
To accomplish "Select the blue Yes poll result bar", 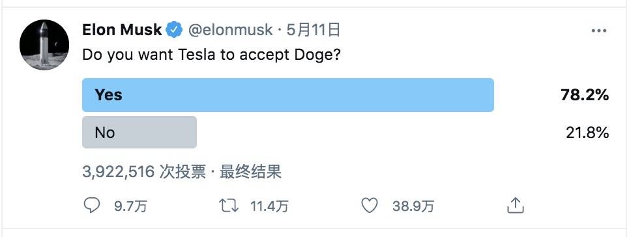I will 288,94.
